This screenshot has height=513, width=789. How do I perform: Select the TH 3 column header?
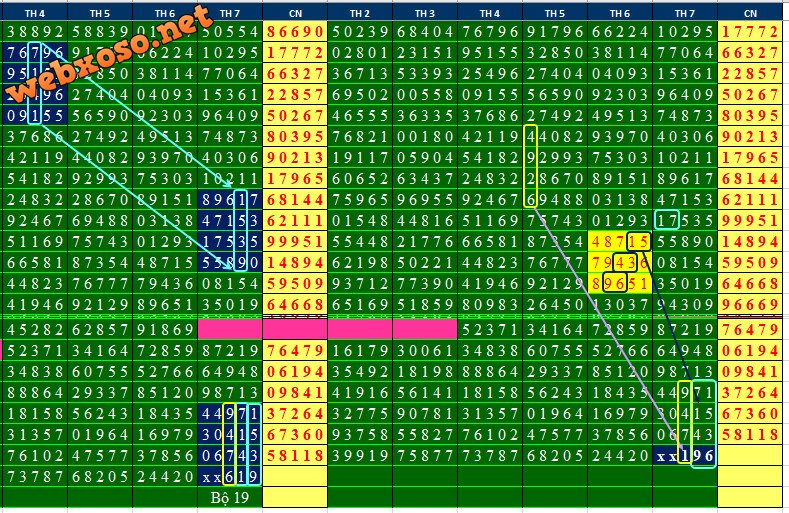click(x=425, y=14)
